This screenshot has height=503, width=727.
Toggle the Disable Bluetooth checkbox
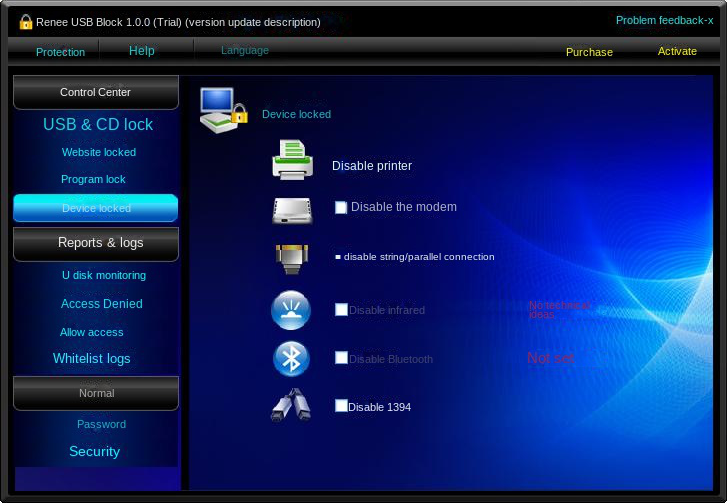341,358
